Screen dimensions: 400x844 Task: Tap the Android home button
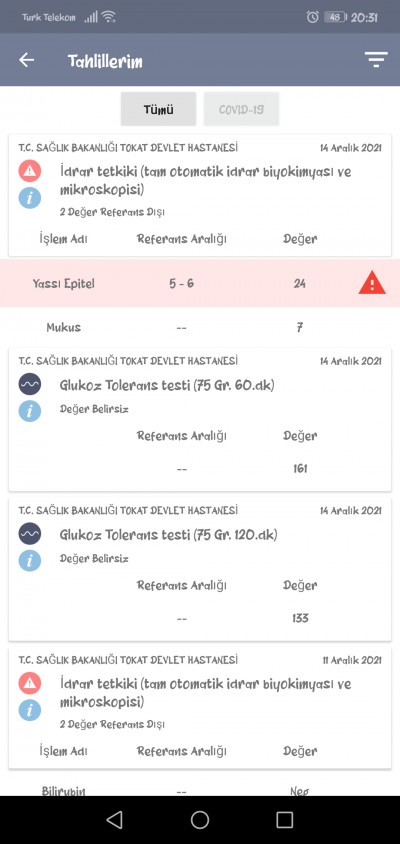tap(200, 819)
